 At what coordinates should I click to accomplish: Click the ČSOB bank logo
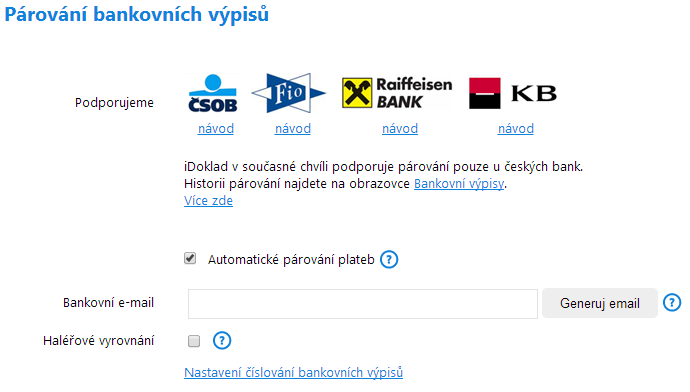coord(213,93)
